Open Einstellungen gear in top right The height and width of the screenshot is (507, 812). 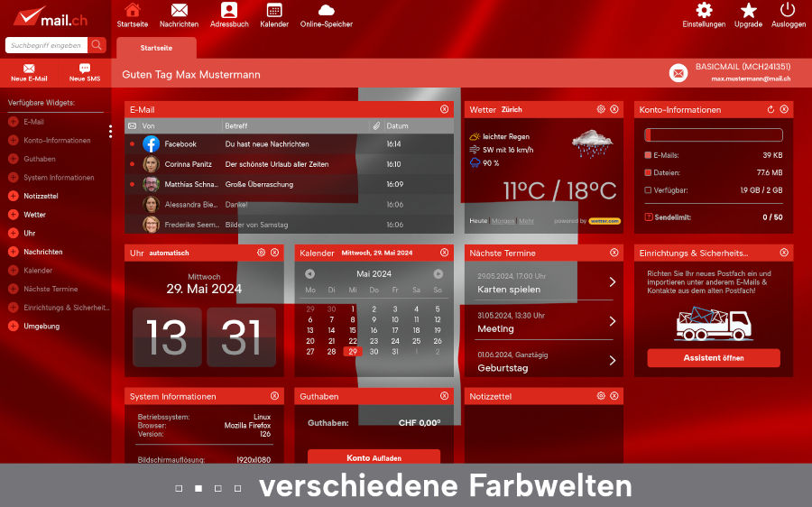pos(704,11)
